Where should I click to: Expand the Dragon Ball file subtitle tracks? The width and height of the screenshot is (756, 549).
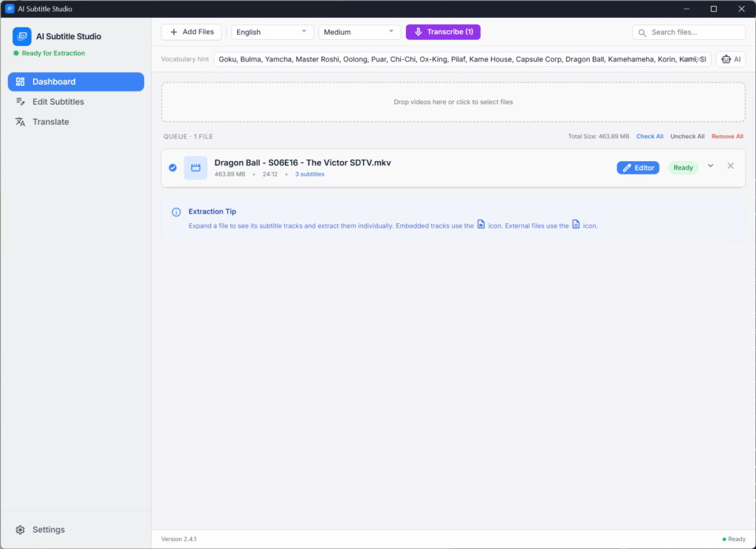click(x=710, y=166)
